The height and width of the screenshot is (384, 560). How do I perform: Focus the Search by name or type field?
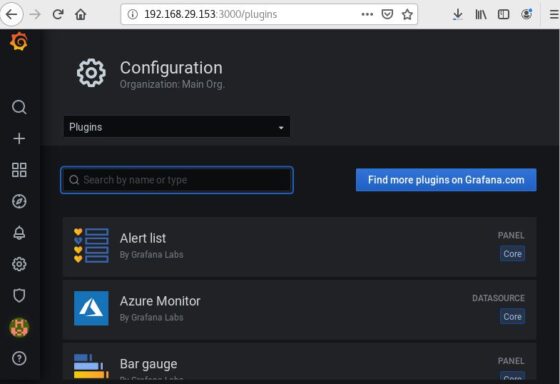coord(177,180)
